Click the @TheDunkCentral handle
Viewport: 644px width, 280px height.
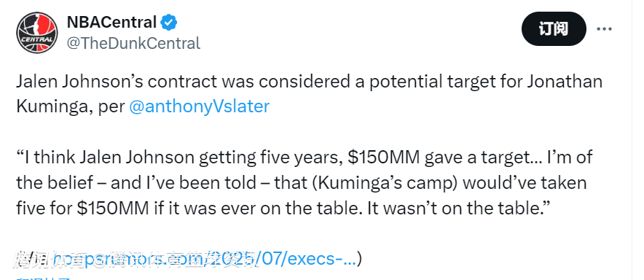[133, 43]
